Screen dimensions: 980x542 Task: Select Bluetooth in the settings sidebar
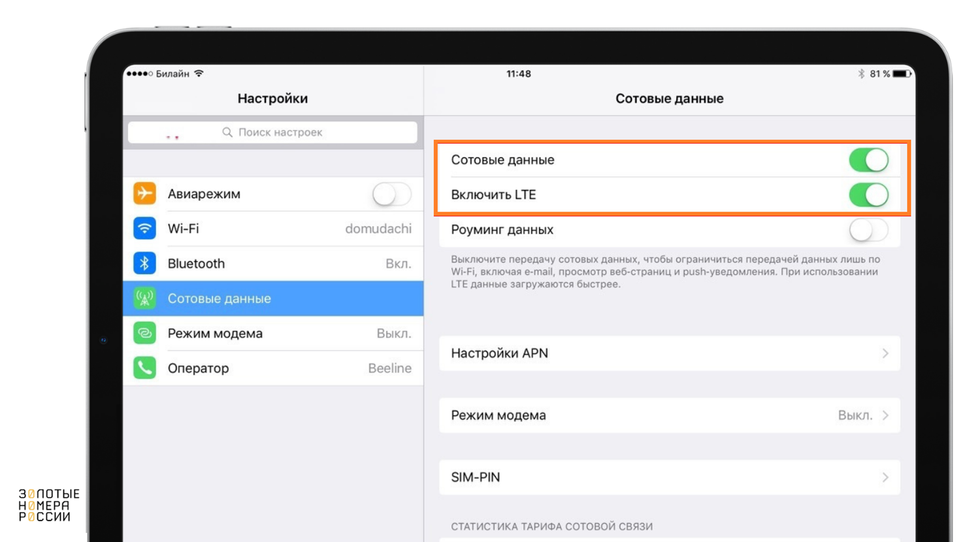(273, 264)
